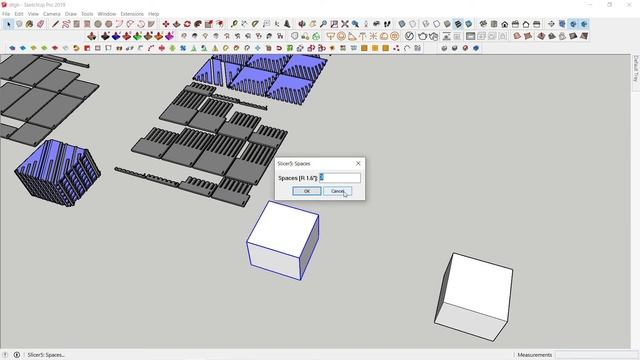Confirm Slicer5 Spaces dialog with OK
The image size is (640, 360).
[307, 191]
